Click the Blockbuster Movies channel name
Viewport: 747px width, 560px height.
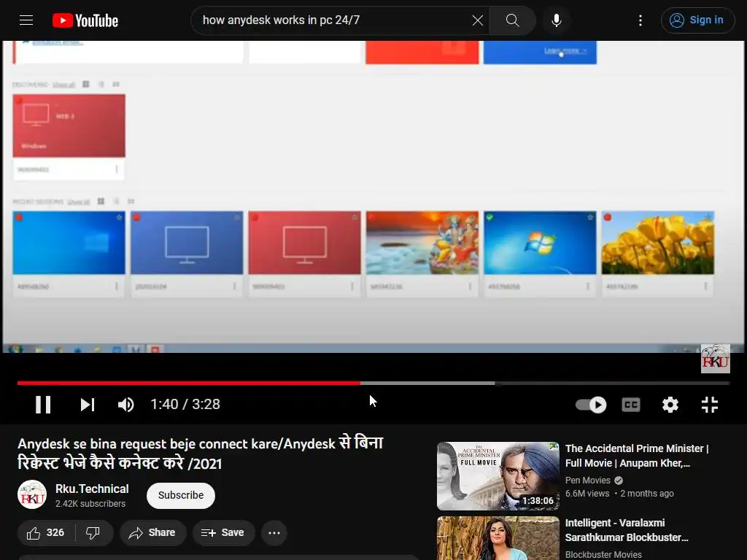pyautogui.click(x=603, y=555)
